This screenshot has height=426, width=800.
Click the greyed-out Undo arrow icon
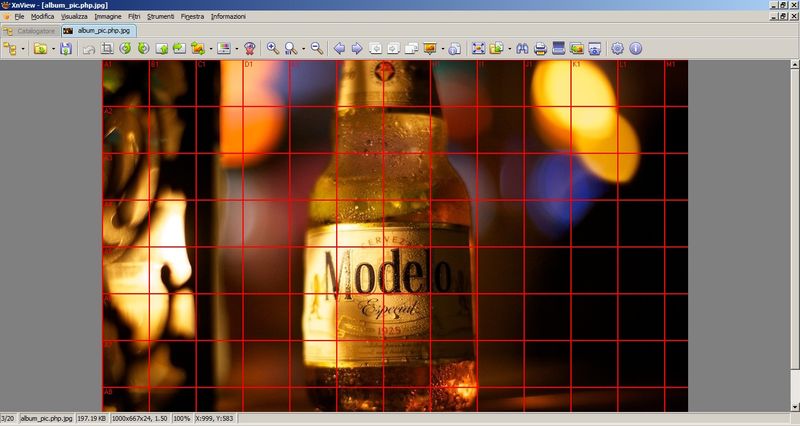[x=89, y=48]
